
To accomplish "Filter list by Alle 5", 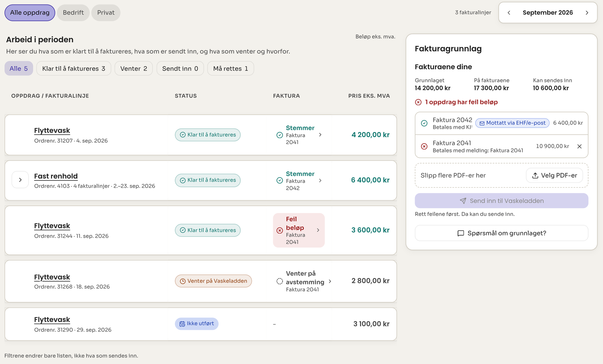I will (19, 68).
